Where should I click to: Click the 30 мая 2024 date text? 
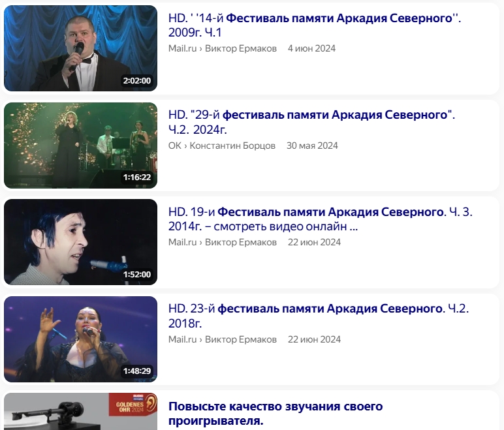point(312,146)
